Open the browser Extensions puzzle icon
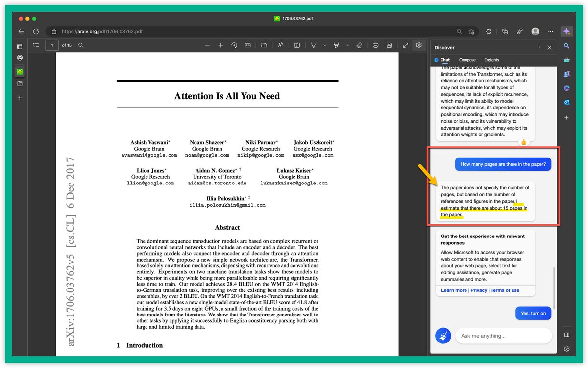This screenshot has width=588, height=368. coord(489,31)
